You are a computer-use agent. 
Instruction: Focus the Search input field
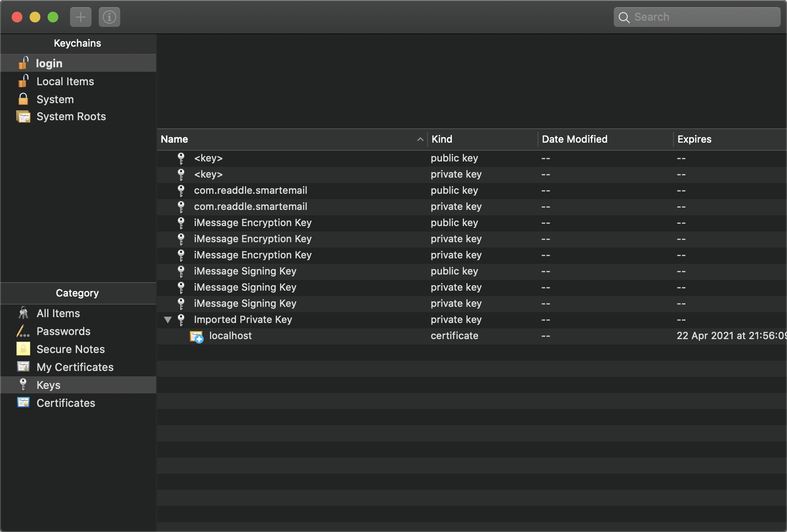click(x=697, y=17)
